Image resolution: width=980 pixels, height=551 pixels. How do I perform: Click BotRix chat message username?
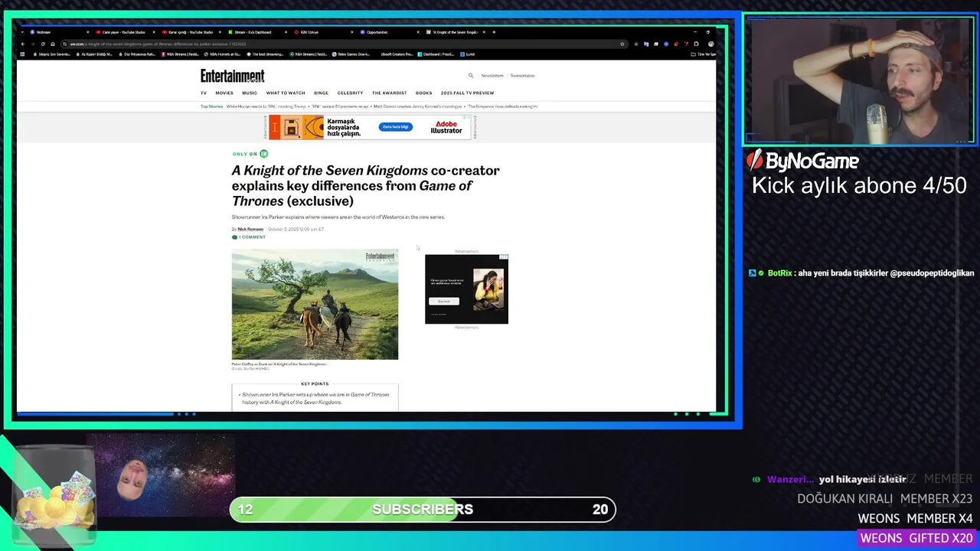point(780,273)
